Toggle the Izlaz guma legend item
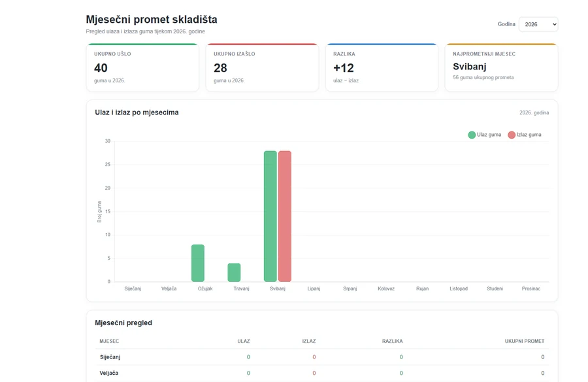 524,135
